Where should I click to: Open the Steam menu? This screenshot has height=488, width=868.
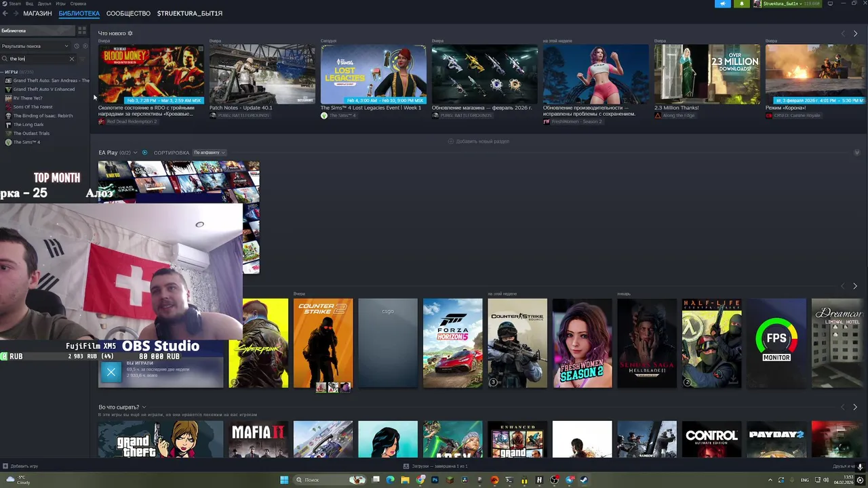(x=13, y=3)
